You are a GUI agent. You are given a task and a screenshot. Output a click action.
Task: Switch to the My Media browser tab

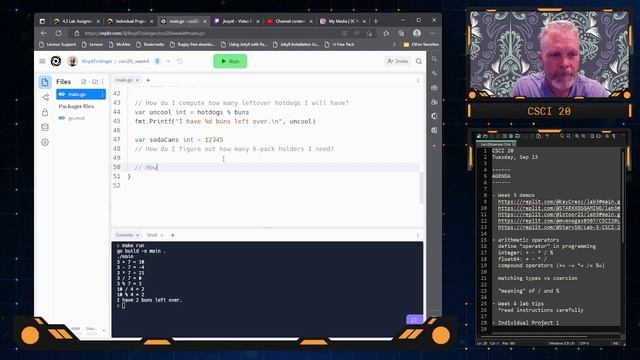click(343, 21)
